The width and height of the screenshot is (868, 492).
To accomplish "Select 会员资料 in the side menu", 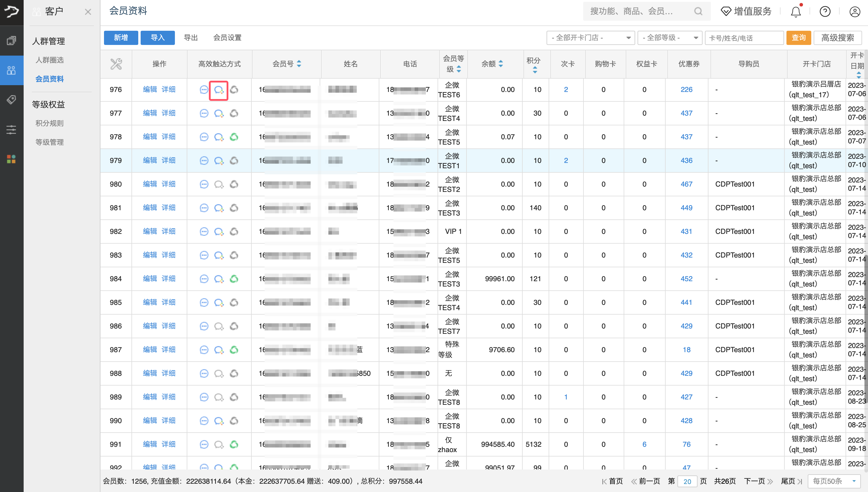I will (x=50, y=79).
